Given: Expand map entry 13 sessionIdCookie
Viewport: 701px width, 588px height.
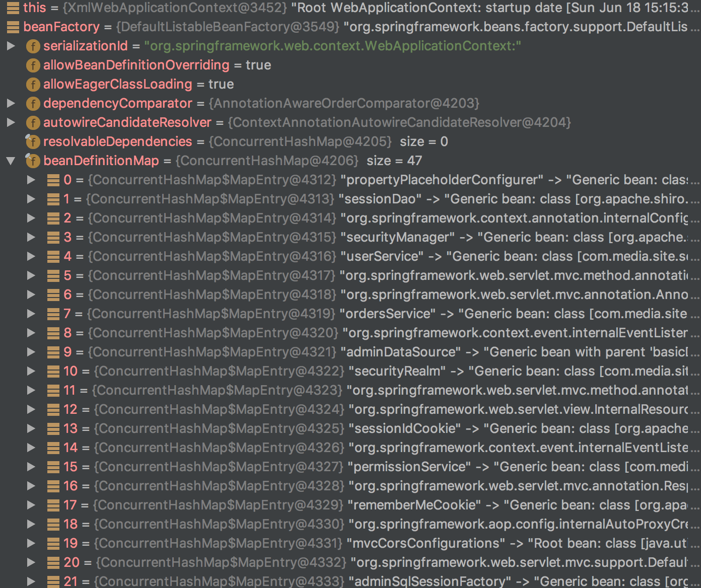Looking at the screenshot, I should pos(31,428).
